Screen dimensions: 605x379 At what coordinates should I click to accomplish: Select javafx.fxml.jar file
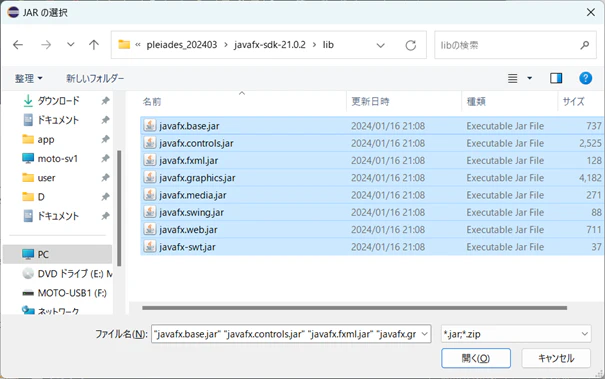click(x=372, y=161)
